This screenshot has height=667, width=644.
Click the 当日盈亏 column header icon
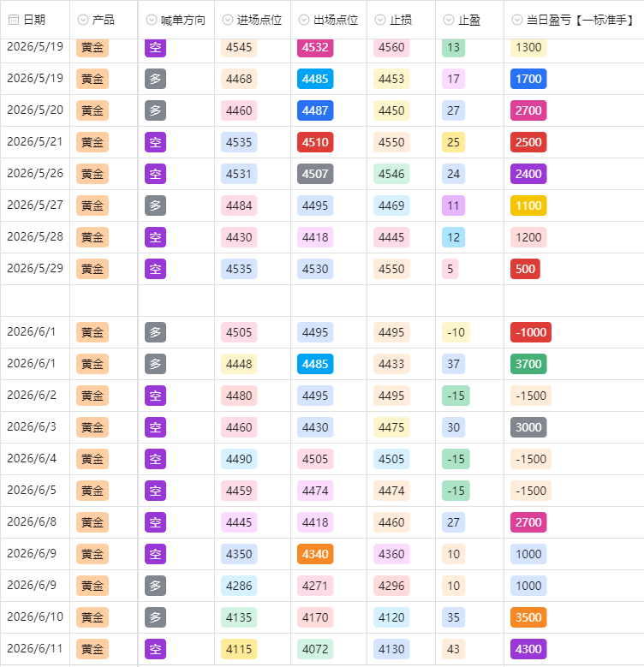(x=517, y=20)
